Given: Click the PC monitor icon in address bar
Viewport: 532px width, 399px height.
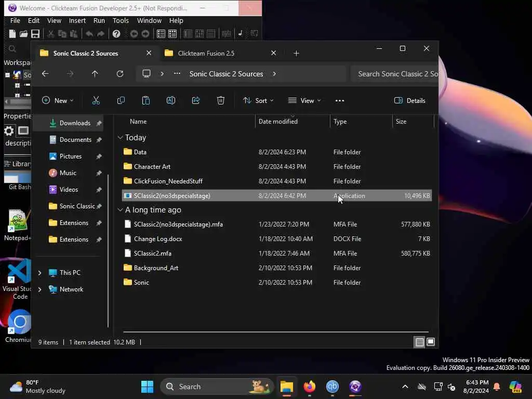Looking at the screenshot, I should [146, 74].
